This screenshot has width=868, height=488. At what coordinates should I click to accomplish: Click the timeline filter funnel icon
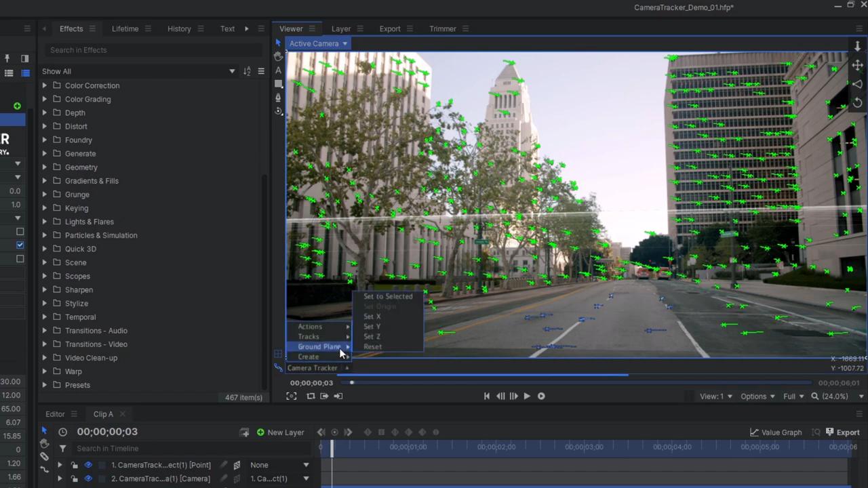(62, 448)
